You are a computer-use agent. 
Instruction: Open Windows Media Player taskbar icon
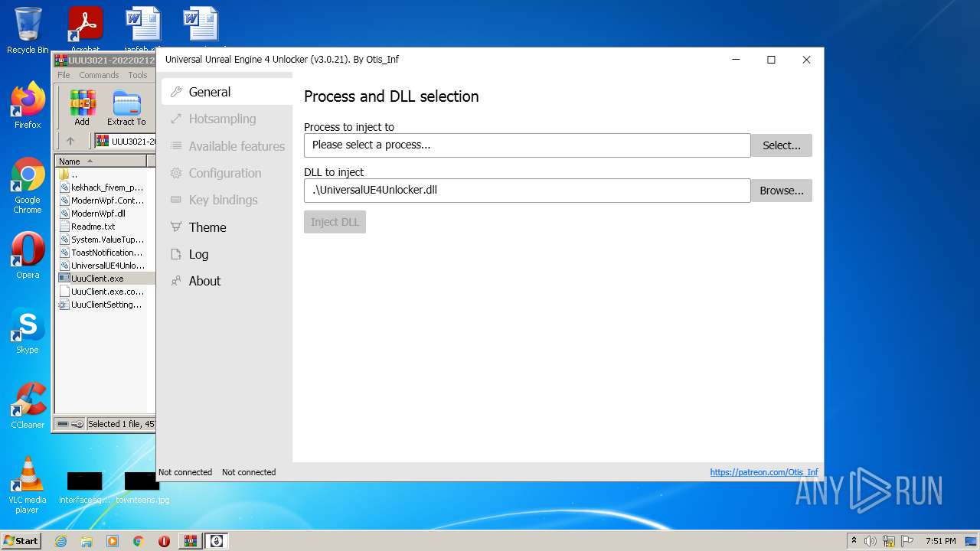click(113, 541)
